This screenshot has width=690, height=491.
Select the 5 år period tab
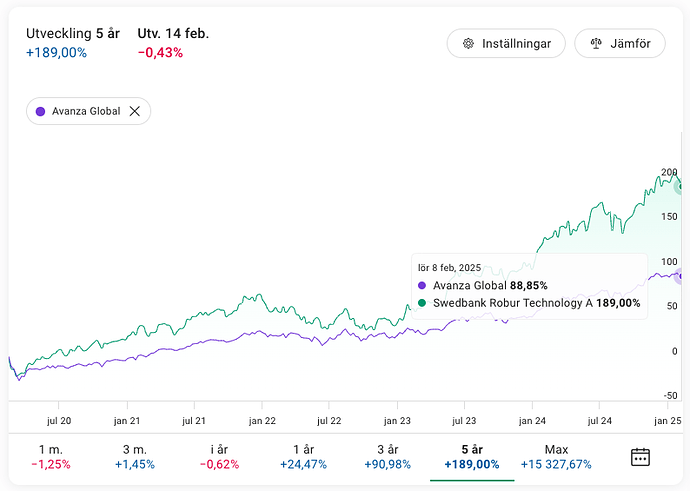(472, 457)
